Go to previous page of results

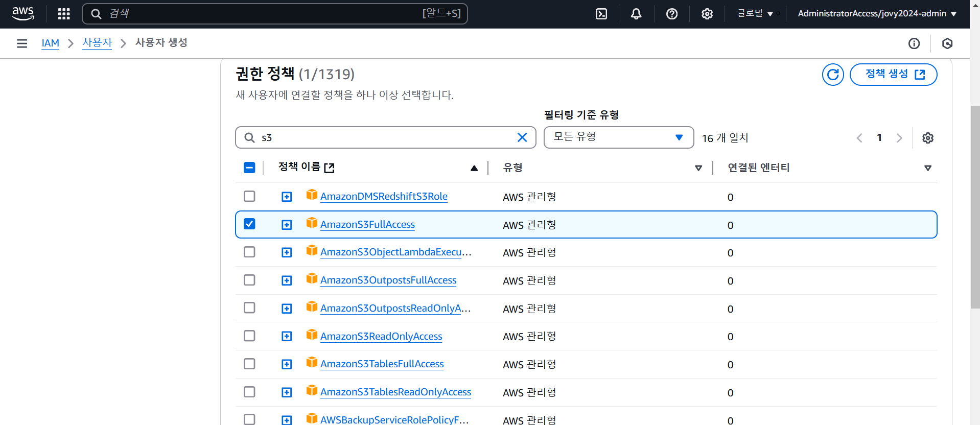[x=859, y=138]
